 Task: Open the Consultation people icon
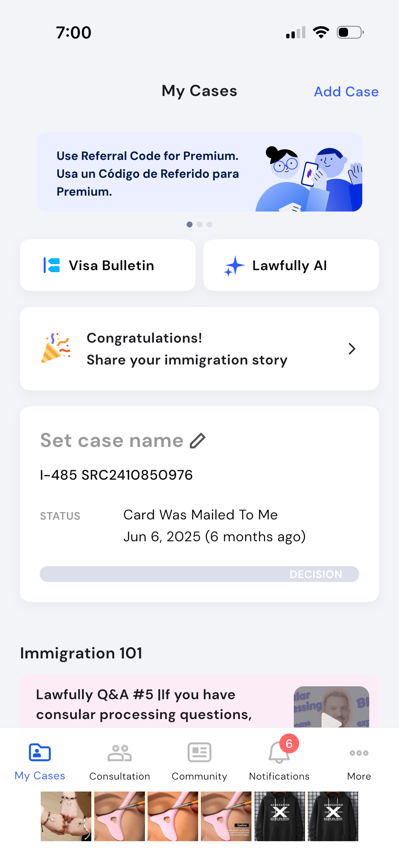pyautogui.click(x=119, y=752)
